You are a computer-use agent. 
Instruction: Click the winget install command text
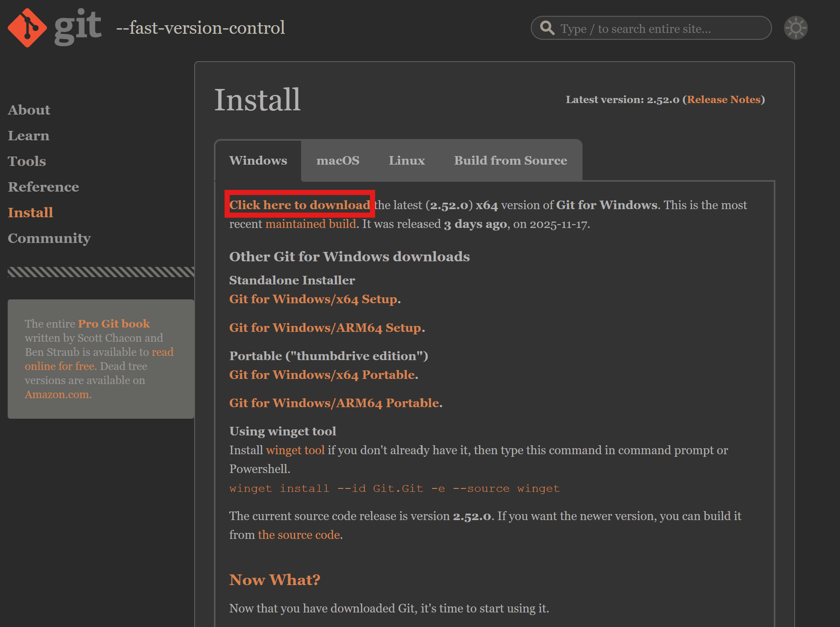[394, 488]
